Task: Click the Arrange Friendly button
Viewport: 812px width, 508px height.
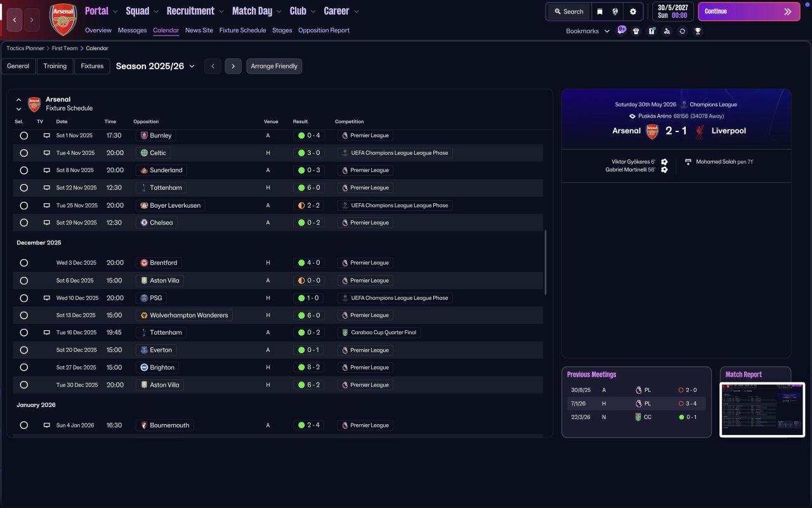Action: point(274,66)
